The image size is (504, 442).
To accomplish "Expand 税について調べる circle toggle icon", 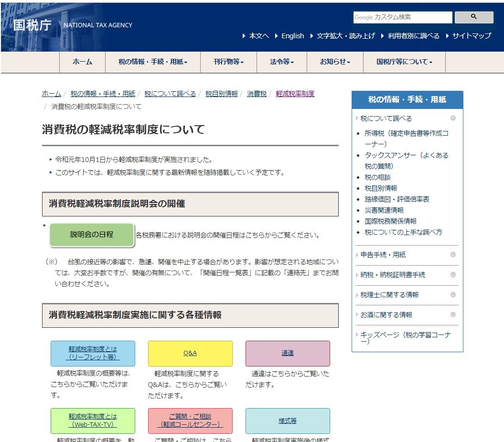I will 453,119.
